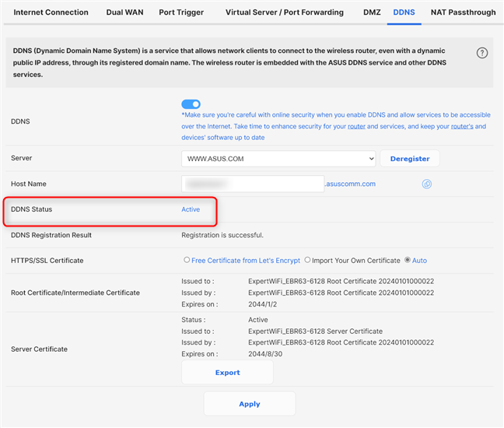Image resolution: width=504 pixels, height=428 pixels.
Task: Click the Active DDNS status link
Action: (191, 209)
